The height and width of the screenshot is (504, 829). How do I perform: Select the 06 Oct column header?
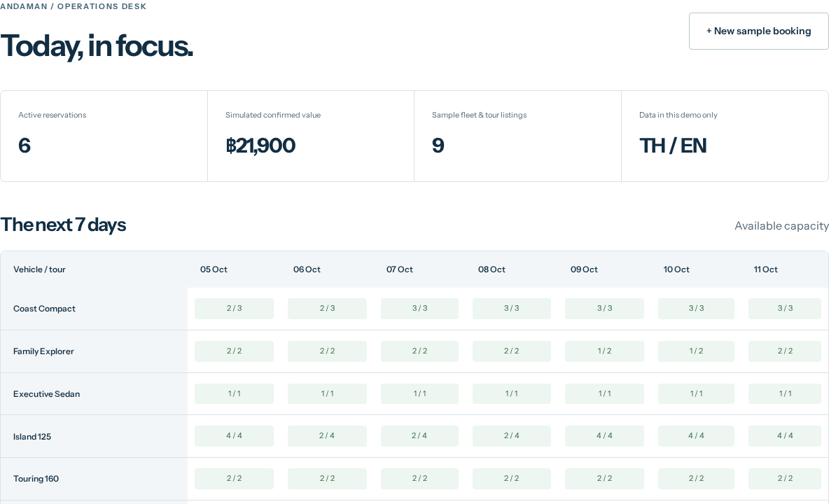pos(307,269)
